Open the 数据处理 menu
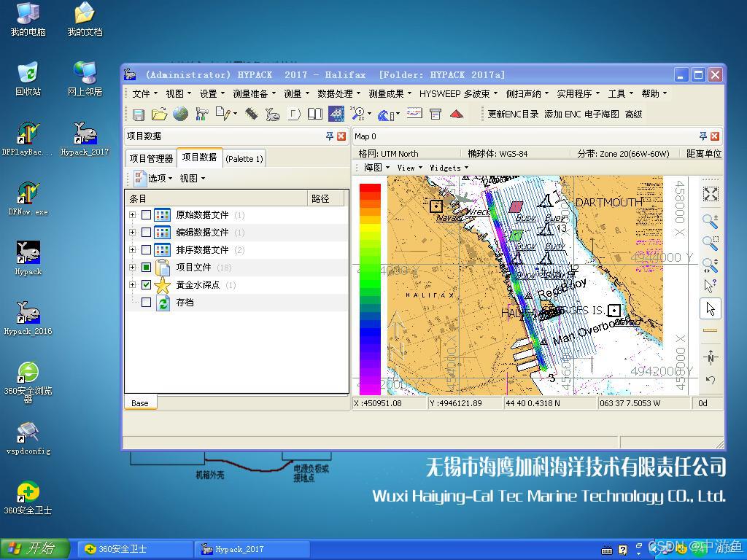Viewport: 747px width, 560px height. pyautogui.click(x=338, y=94)
